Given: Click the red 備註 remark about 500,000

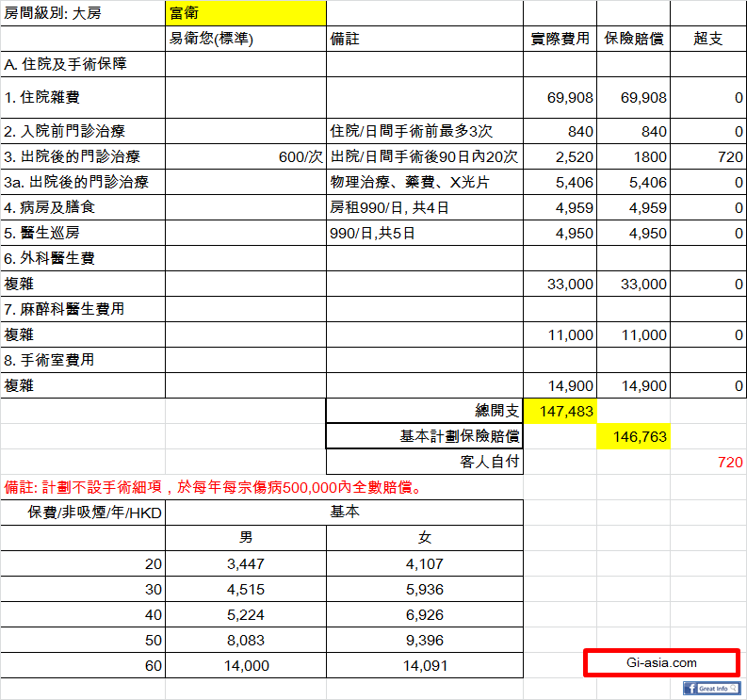Looking at the screenshot, I should [x=213, y=487].
